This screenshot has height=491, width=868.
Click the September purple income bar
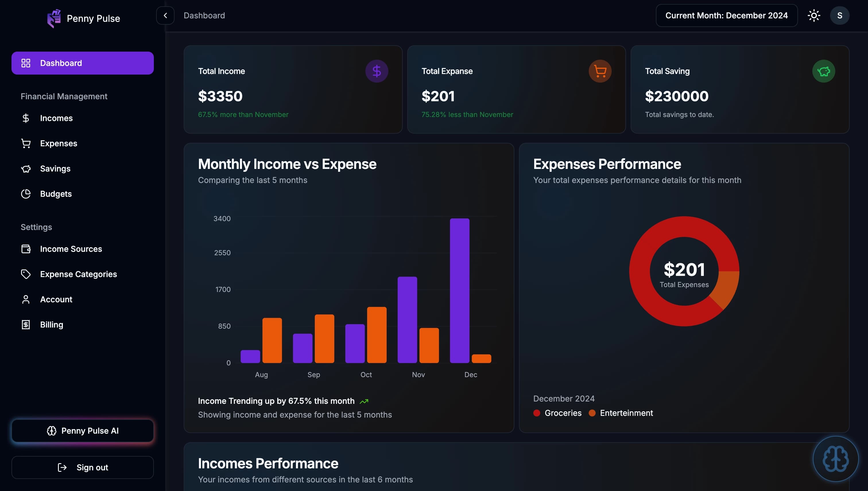(302, 348)
